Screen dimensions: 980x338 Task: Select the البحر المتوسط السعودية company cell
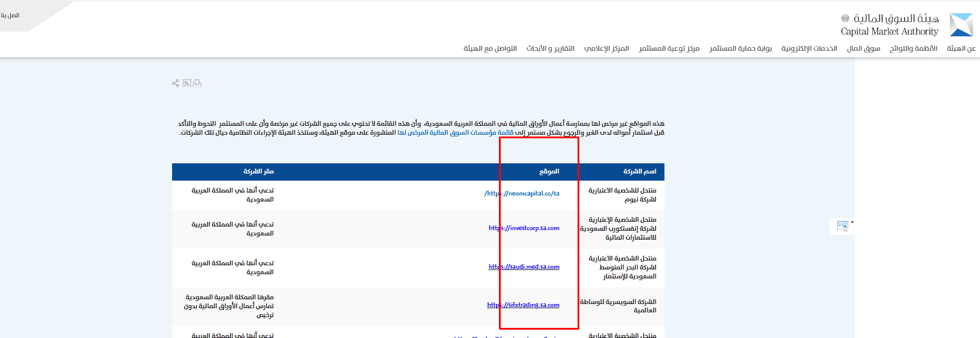click(622, 267)
